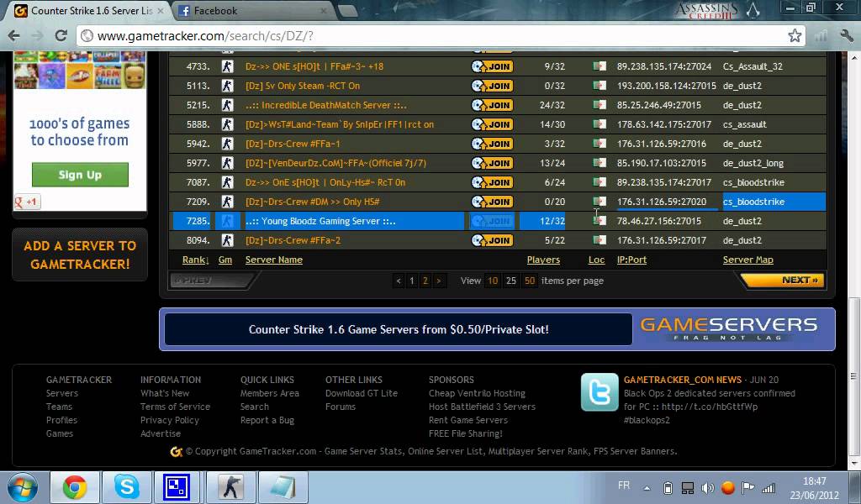The width and height of the screenshot is (861, 504).
Task: Open the notepad app in the taskbar
Action: (x=283, y=487)
